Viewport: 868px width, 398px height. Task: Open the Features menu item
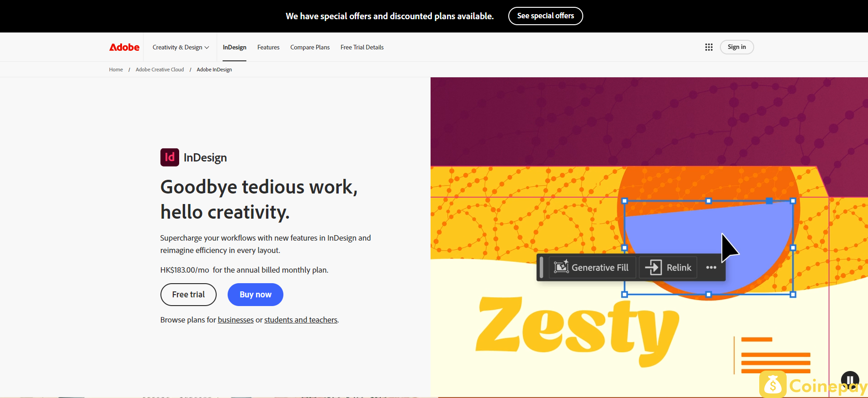tap(268, 47)
